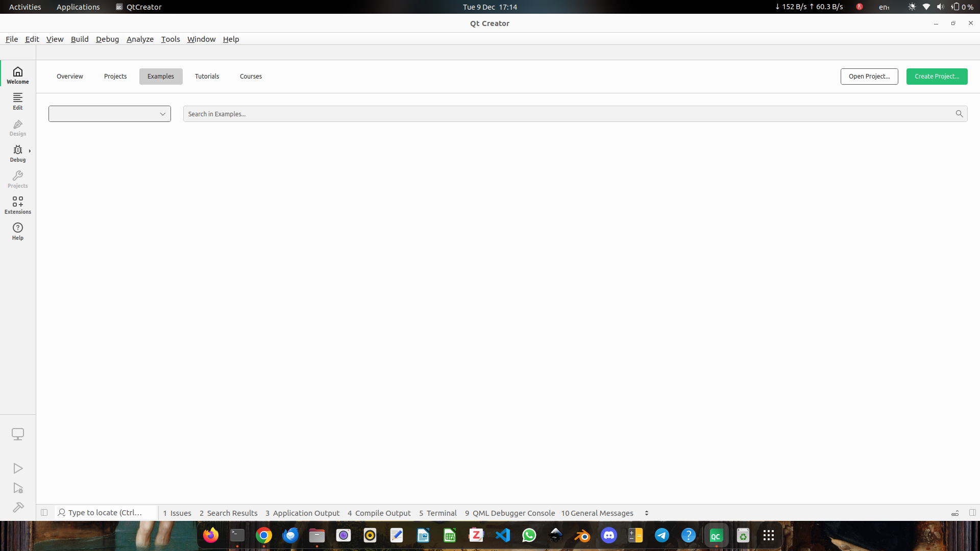Open the Applications menu in top bar

(78, 7)
